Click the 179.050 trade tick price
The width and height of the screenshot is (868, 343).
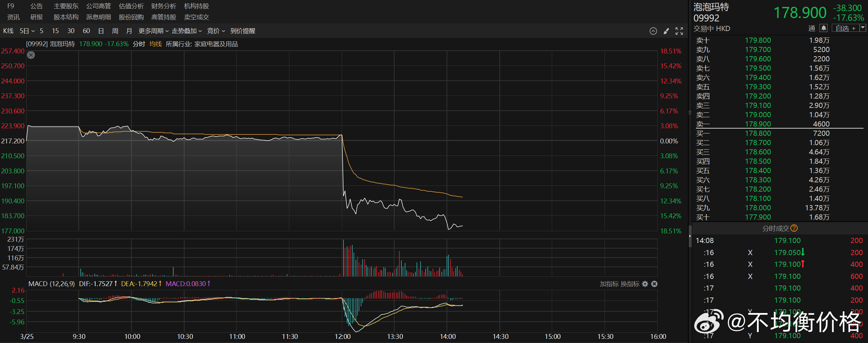click(x=788, y=253)
